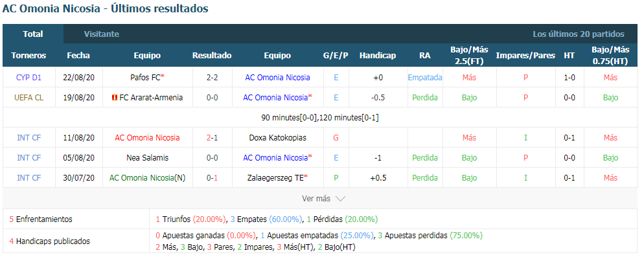
Task: Click the Empatada handicap result in first row
Action: (424, 77)
